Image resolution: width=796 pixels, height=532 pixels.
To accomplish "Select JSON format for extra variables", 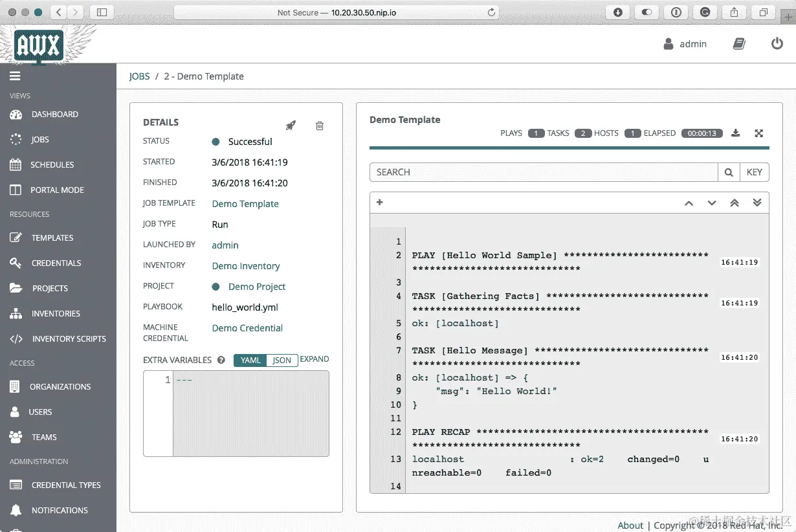I will (282, 360).
